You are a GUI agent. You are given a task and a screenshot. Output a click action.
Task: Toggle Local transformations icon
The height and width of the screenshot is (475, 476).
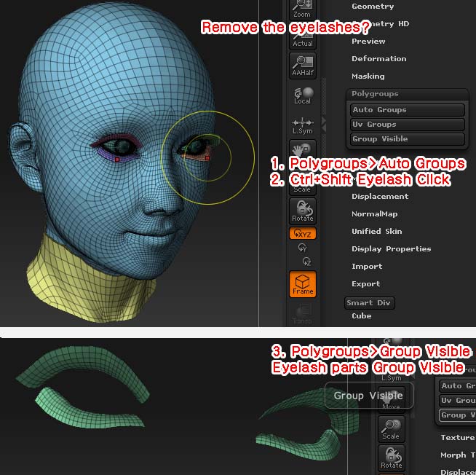(303, 95)
